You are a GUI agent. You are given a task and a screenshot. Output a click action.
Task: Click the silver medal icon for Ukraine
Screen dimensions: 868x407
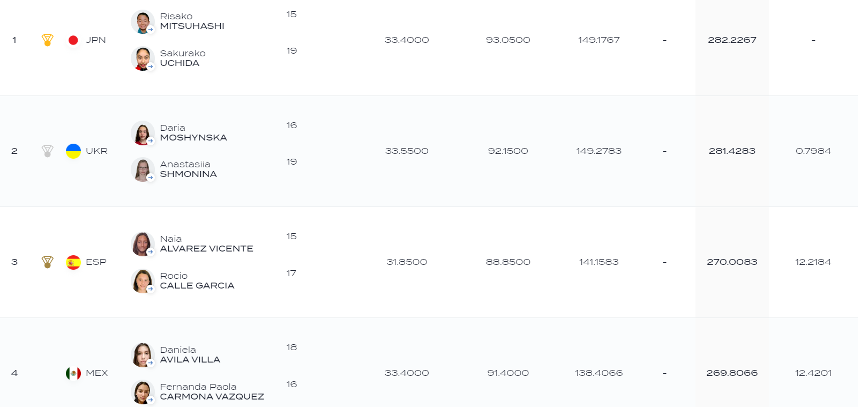pyautogui.click(x=48, y=151)
